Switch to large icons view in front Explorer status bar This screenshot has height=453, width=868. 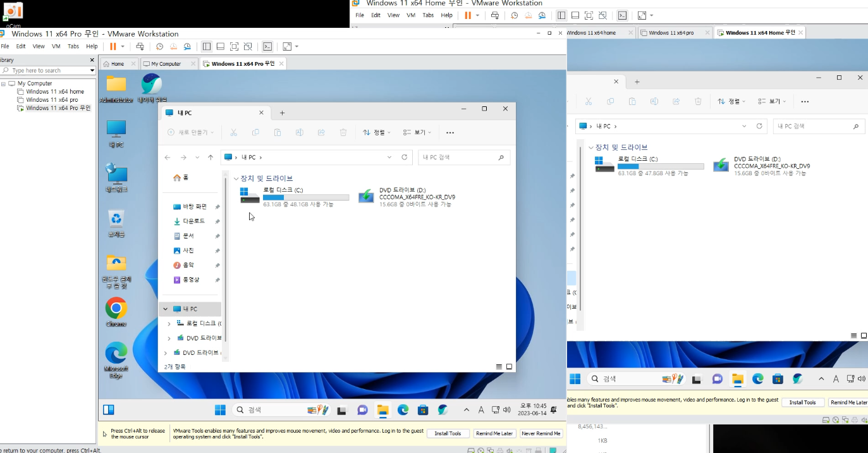(509, 366)
